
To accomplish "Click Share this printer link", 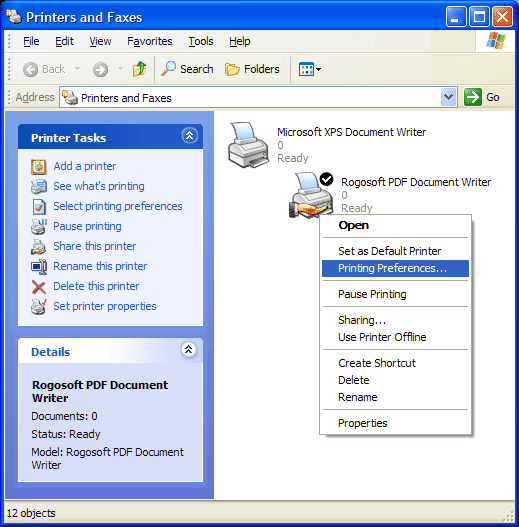I will click(94, 246).
